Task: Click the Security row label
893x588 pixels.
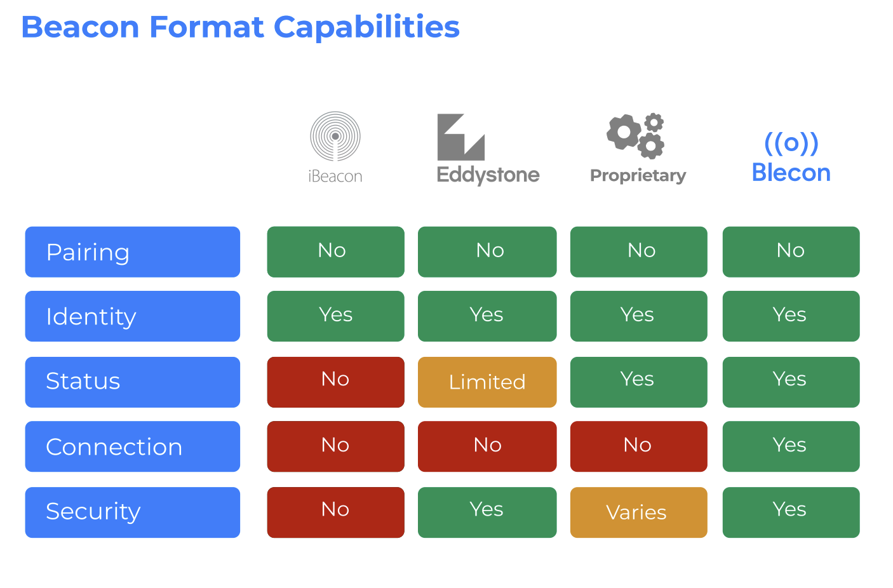Action: [132, 512]
